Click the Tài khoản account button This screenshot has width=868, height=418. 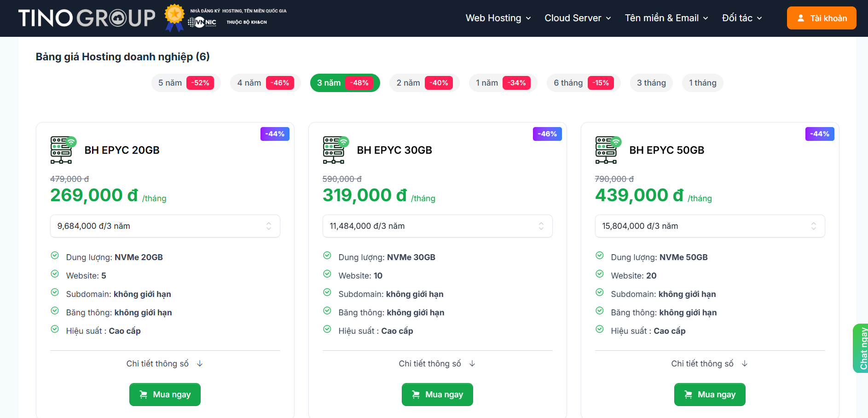coord(822,18)
